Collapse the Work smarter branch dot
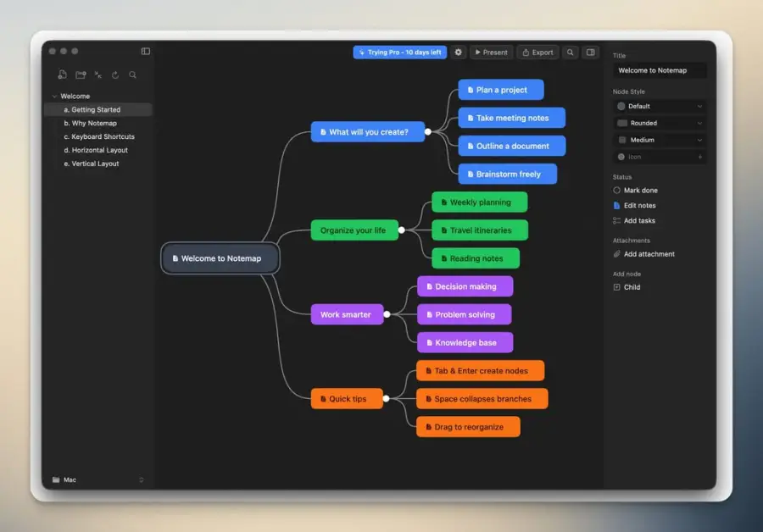763x532 pixels. click(387, 314)
